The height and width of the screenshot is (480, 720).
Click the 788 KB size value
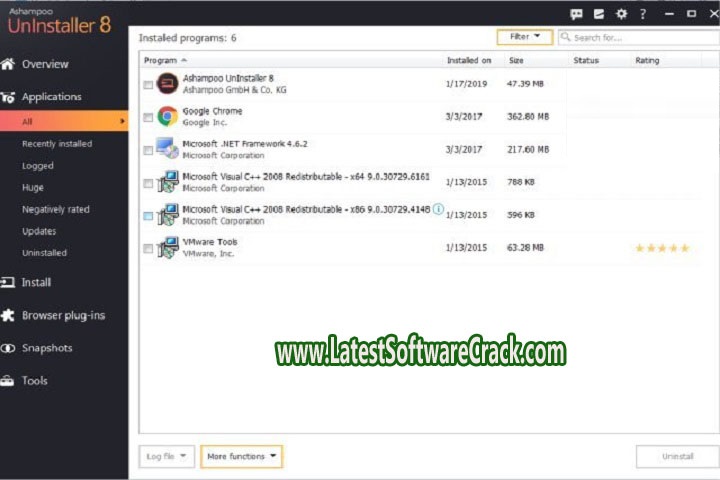(x=521, y=182)
